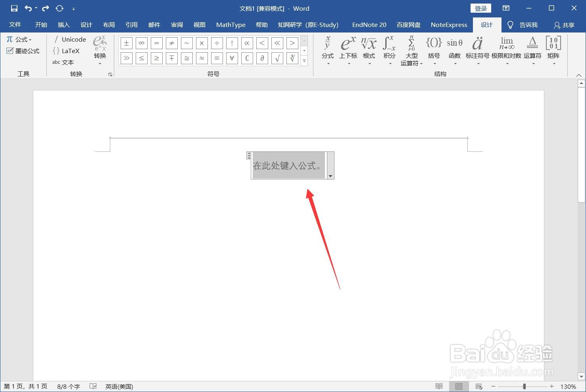The height and width of the screenshot is (392, 586).
Task: Switch to Read Mode view
Action: pos(439,386)
